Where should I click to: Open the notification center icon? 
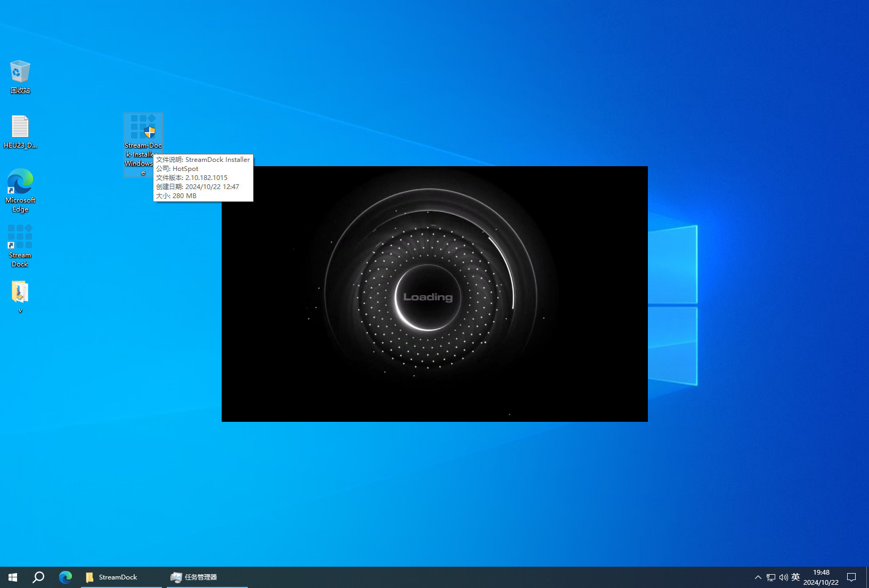point(851,577)
